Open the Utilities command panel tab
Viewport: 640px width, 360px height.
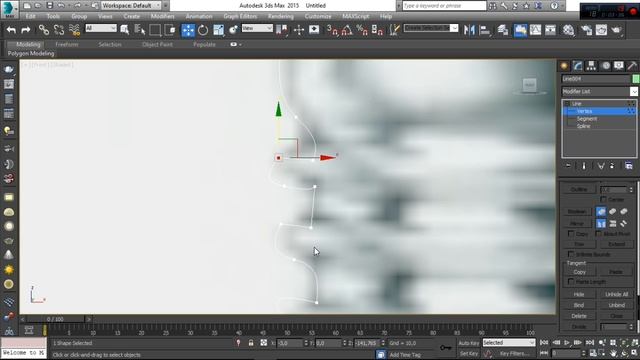pos(632,66)
